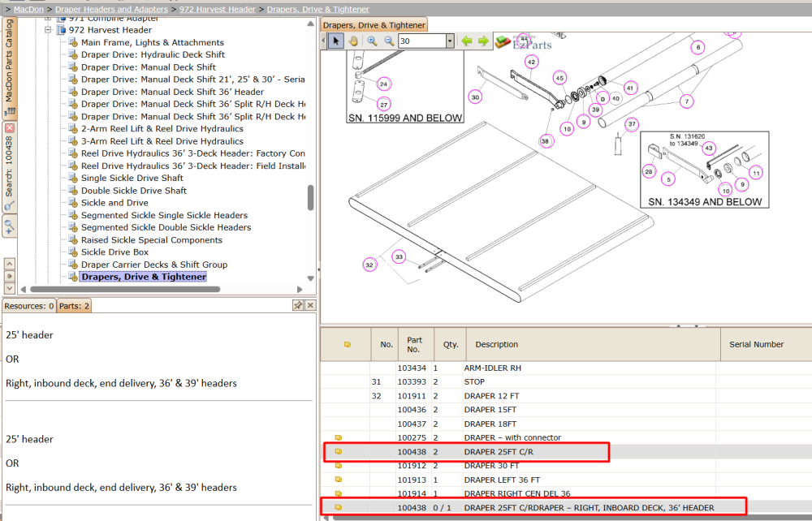Click callout 27 in diagram
The image size is (812, 521).
coord(384,104)
